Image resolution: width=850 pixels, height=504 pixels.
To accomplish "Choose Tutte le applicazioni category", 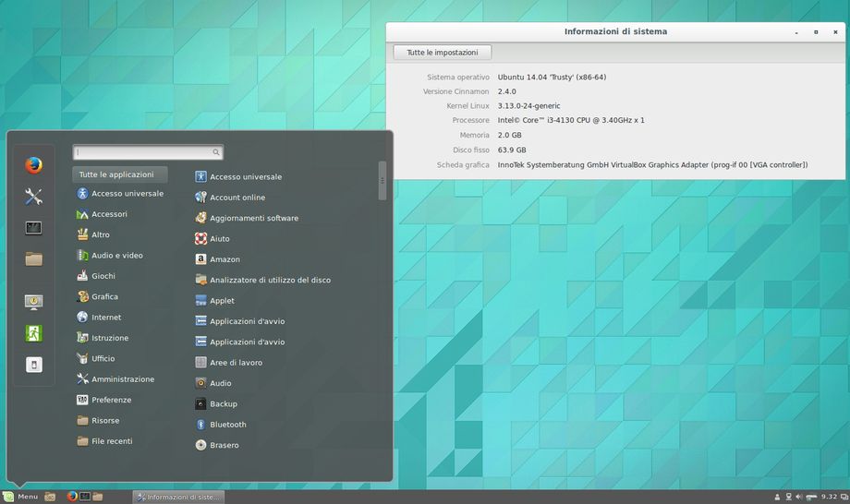I will pos(119,174).
